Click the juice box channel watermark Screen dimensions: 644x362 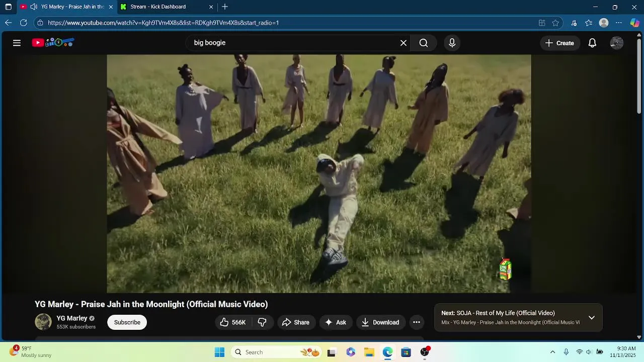(x=506, y=269)
